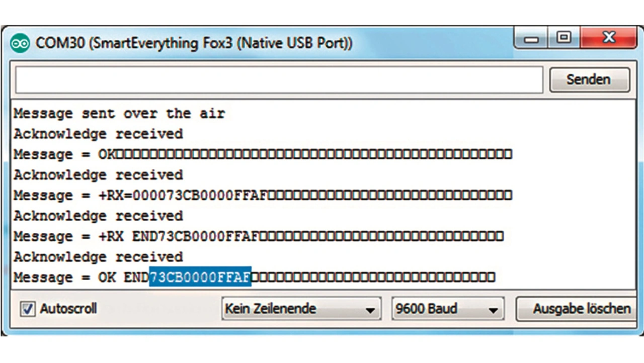Click the highlighted 73CB0000FFAF text
The width and height of the screenshot is (644, 363).
point(200,277)
